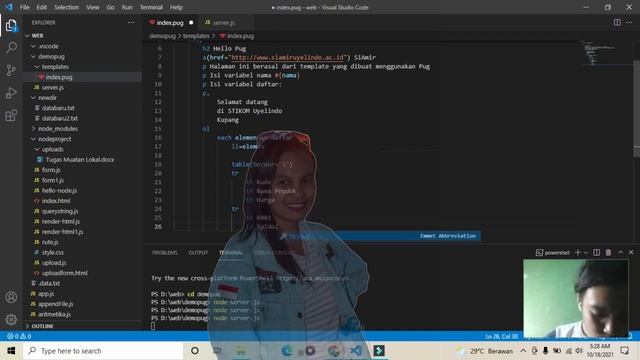Collapse the newdir folder
Image resolution: width=640 pixels, height=360 pixels.
click(x=33, y=98)
